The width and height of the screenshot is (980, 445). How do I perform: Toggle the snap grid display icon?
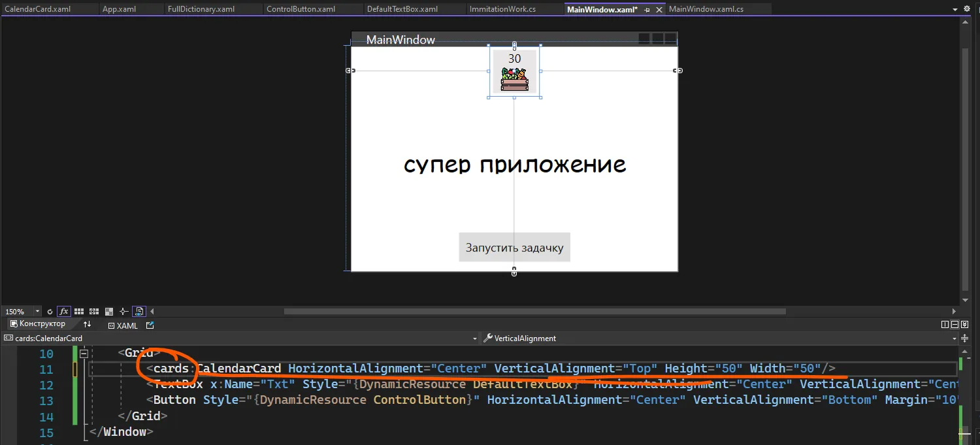coord(79,312)
